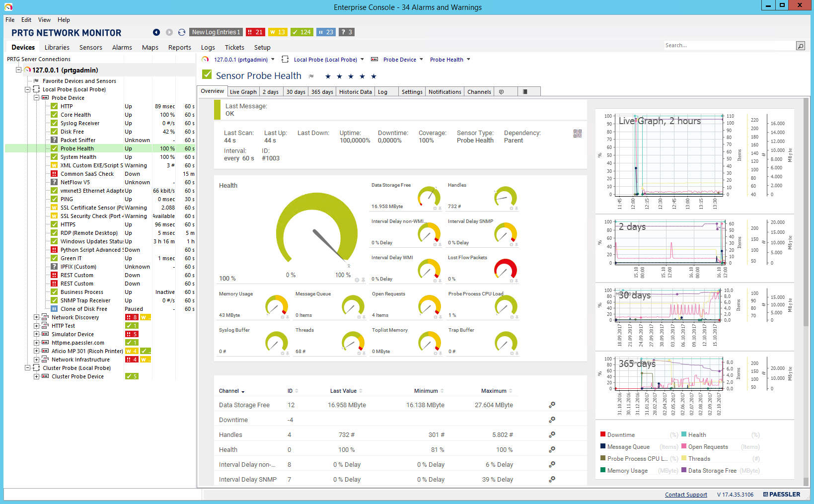This screenshot has width=814, height=504.
Task: Click the QR code icon in sensor details
Action: [577, 134]
